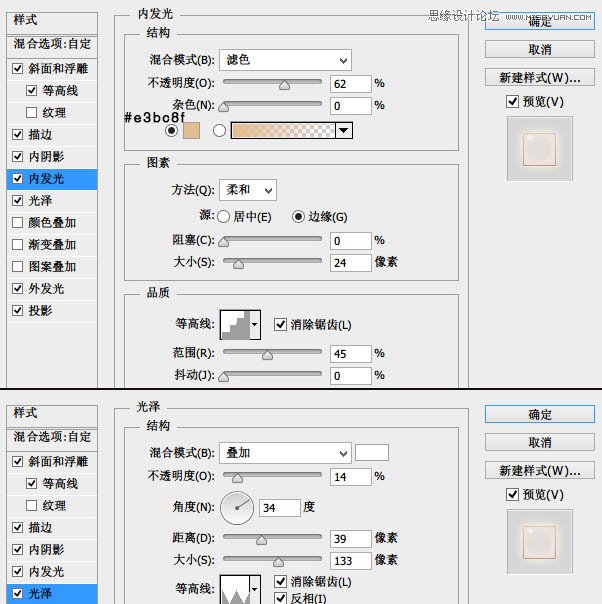Select the solid color radio button for glow
Viewport: 602px width, 604px height.
pyautogui.click(x=171, y=131)
